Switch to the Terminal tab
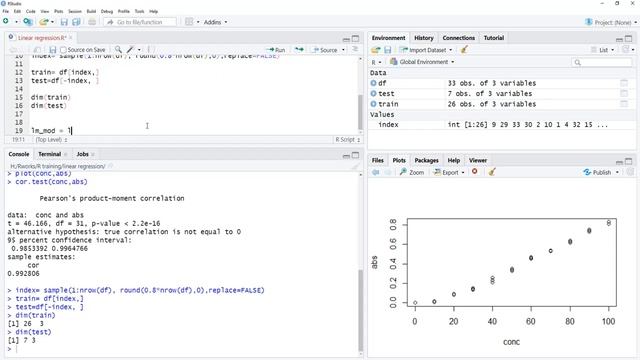The width and height of the screenshot is (640, 360). point(49,154)
